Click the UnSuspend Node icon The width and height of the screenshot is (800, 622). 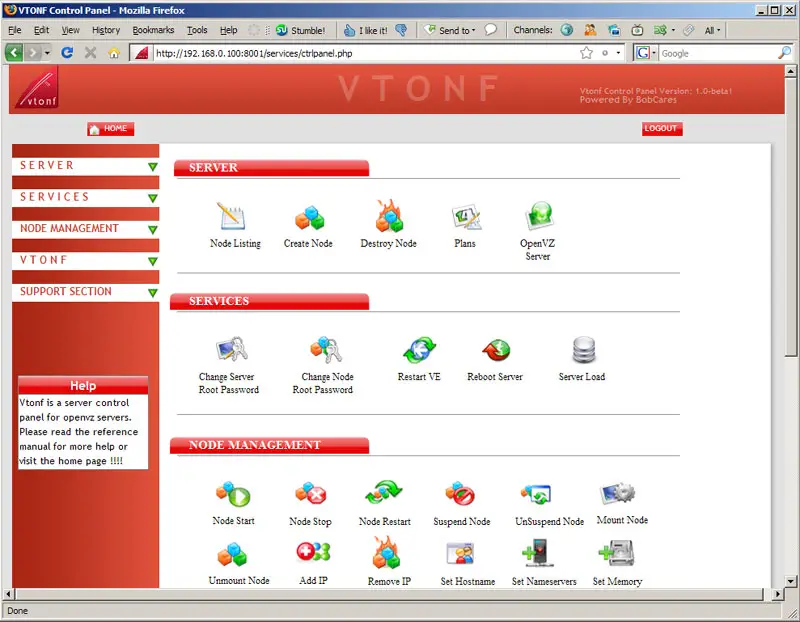pos(536,494)
